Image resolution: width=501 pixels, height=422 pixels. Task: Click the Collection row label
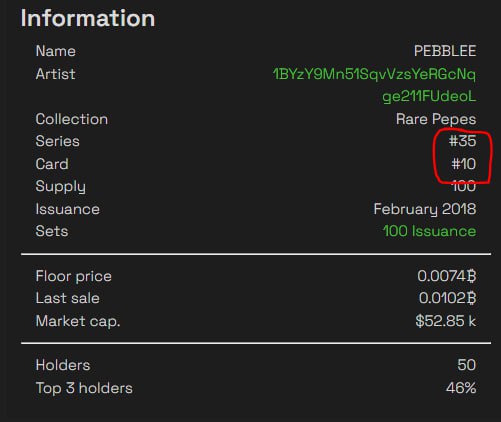pos(72,119)
